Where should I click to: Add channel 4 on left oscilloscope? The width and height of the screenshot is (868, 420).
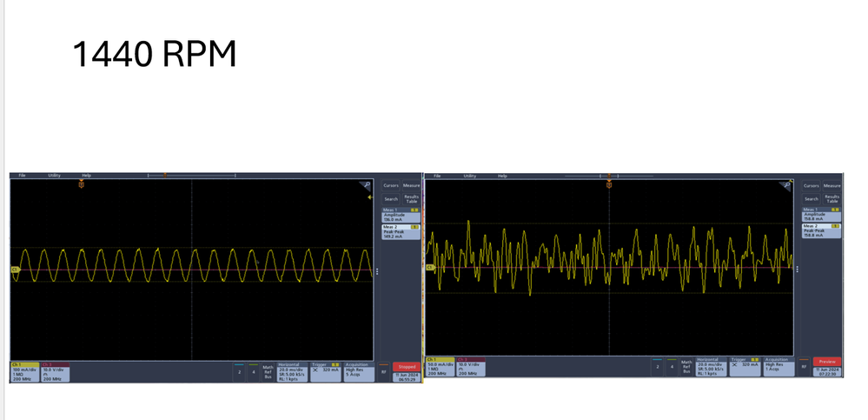pos(254,372)
